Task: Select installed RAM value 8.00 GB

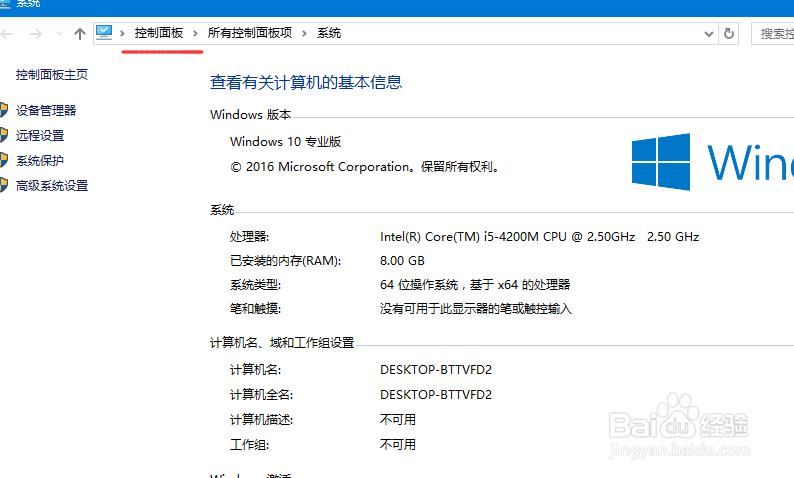Action: [x=402, y=261]
